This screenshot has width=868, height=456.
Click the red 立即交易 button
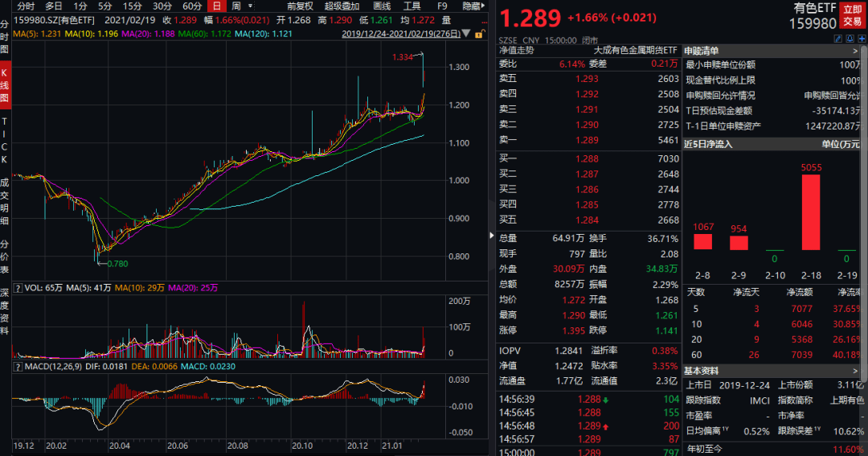click(x=853, y=15)
